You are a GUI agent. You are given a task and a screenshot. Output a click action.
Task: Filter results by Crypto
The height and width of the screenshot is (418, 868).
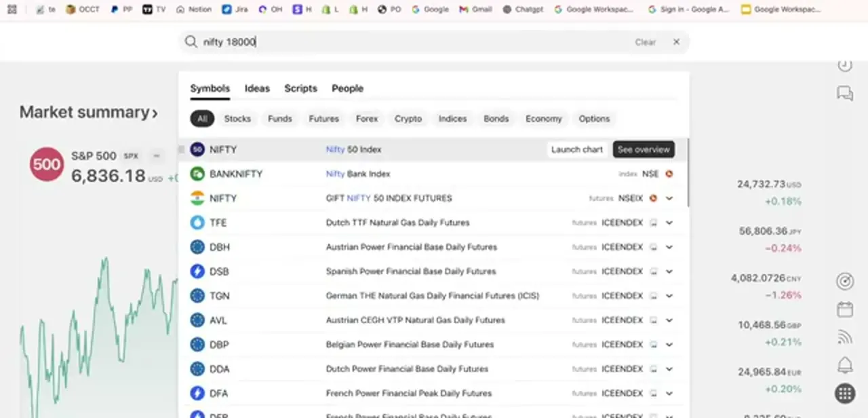(408, 119)
